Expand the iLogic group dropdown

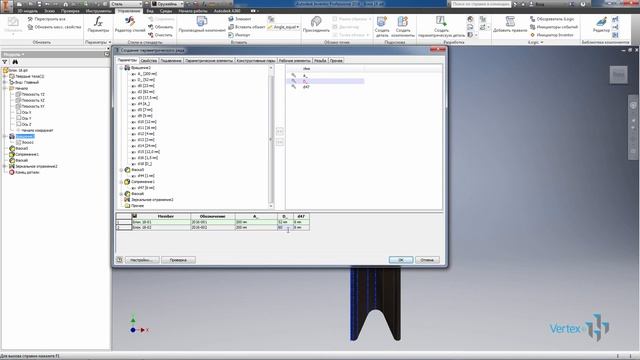[x=542, y=42]
